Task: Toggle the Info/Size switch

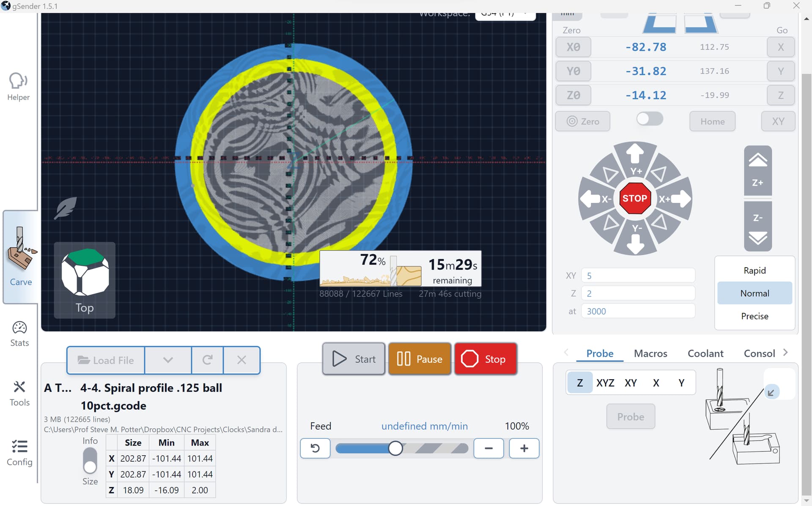Action: point(90,460)
